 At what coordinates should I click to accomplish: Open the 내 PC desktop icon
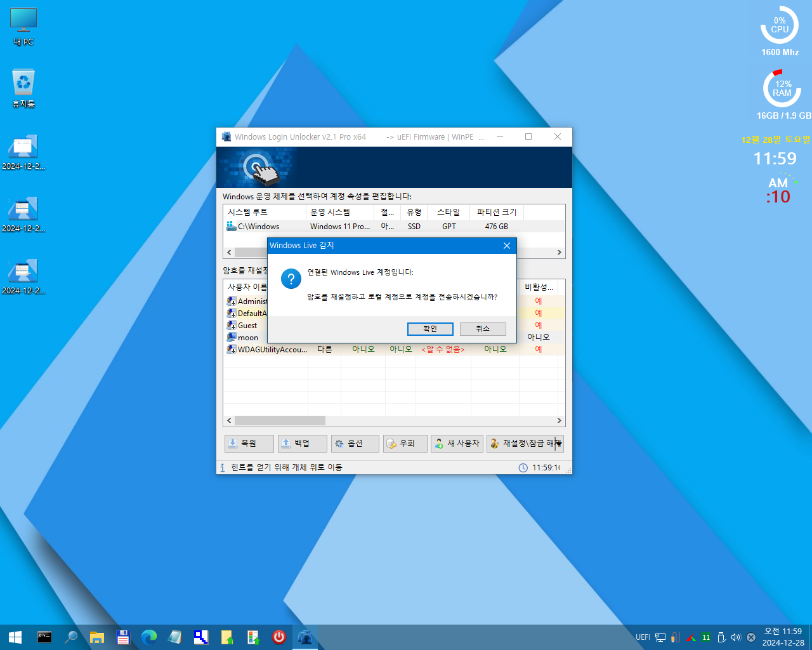point(23,27)
